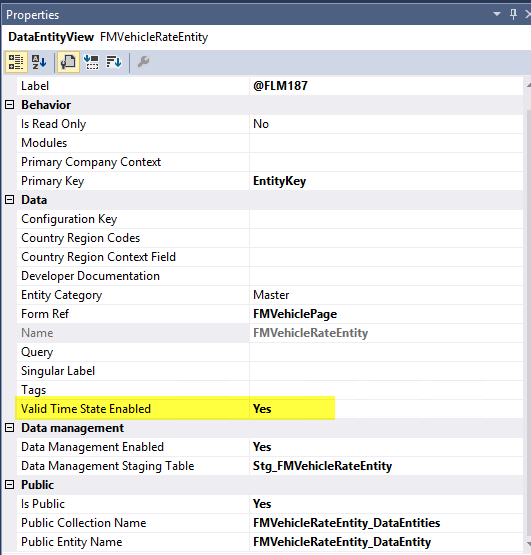Open the window position dropdown arrow
This screenshot has height=555, width=531.
[x=497, y=14]
